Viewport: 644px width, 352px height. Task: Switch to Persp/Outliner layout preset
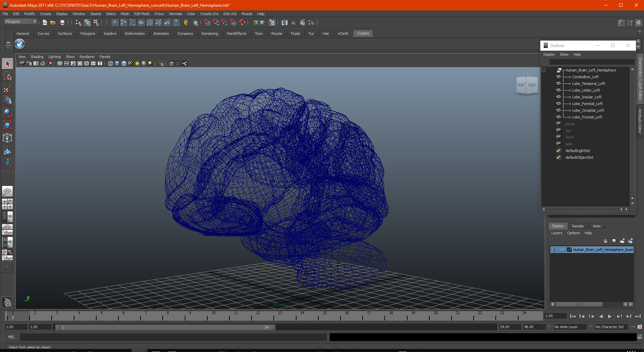[x=7, y=216]
